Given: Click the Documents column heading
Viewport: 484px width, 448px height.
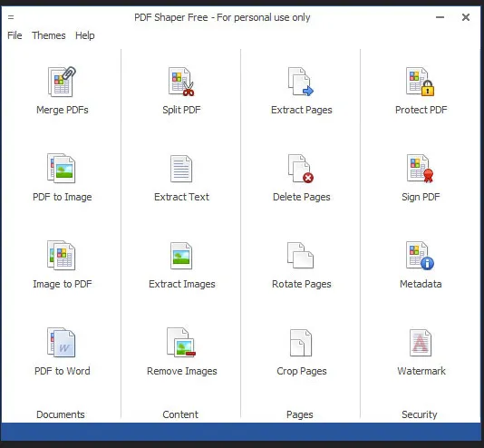Looking at the screenshot, I should (61, 414).
